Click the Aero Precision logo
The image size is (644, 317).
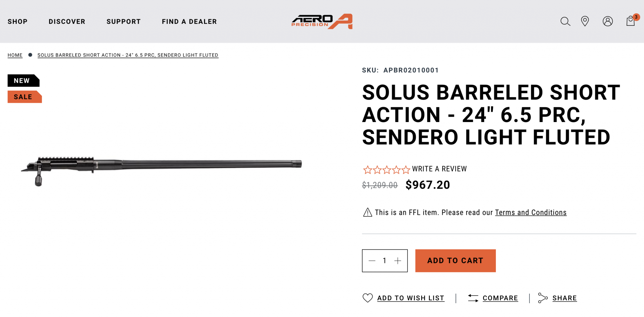tap(322, 21)
